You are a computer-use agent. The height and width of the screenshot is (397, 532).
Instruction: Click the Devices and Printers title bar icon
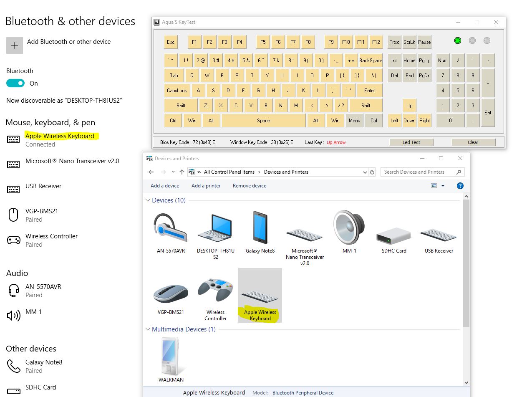(149, 159)
